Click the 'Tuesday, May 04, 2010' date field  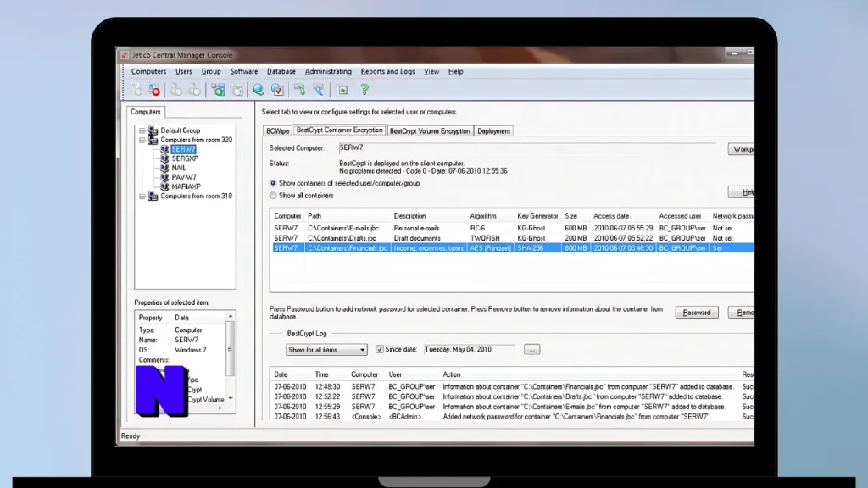[470, 349]
